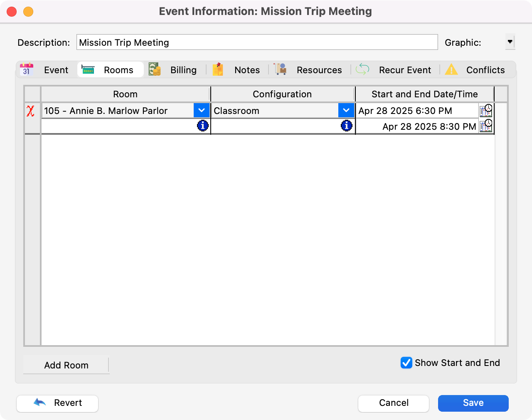Click the Recur Event arrows icon
Screen dimensions: 532x420
362,70
